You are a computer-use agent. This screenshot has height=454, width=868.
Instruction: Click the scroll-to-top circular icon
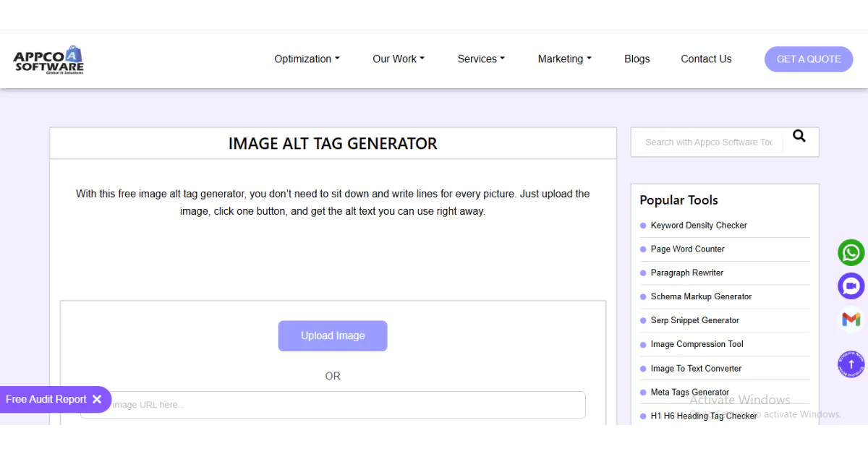[851, 364]
